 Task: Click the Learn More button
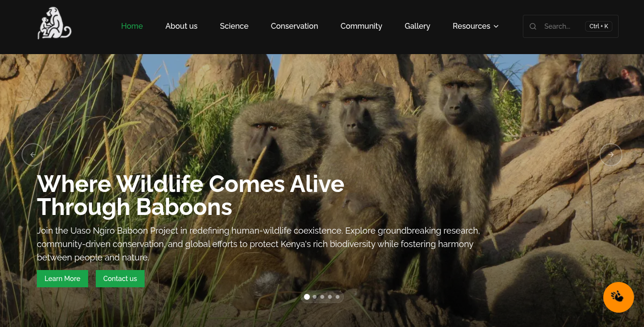62,279
